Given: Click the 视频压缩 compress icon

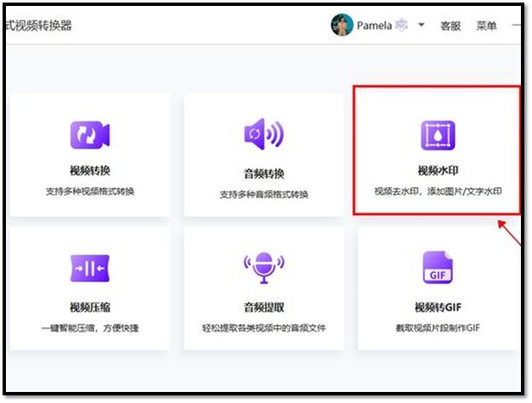Looking at the screenshot, I should (x=90, y=269).
